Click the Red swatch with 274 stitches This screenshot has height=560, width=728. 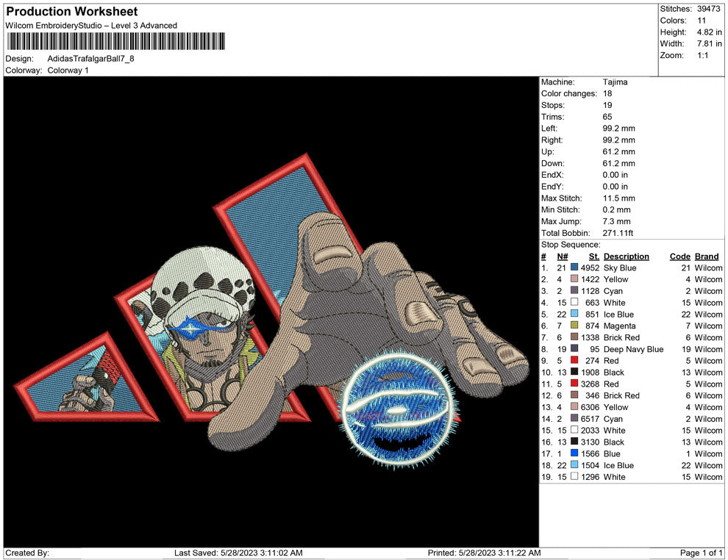click(574, 360)
